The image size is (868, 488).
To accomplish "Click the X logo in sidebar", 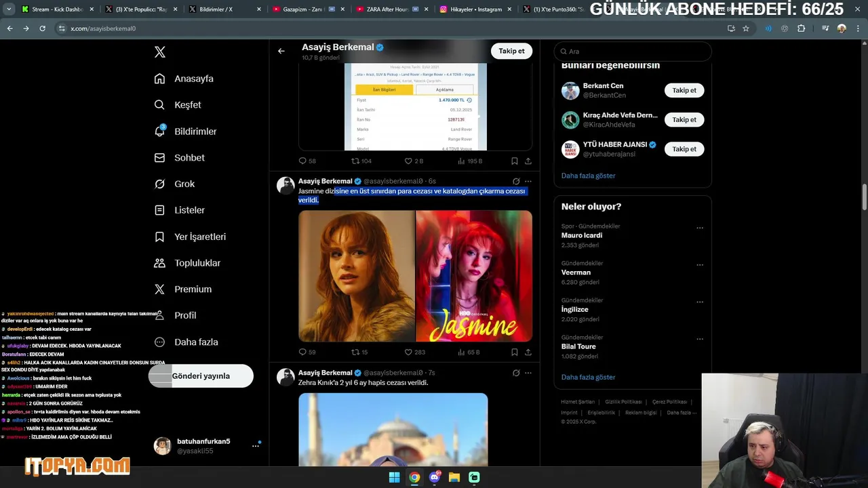I will coord(159,52).
